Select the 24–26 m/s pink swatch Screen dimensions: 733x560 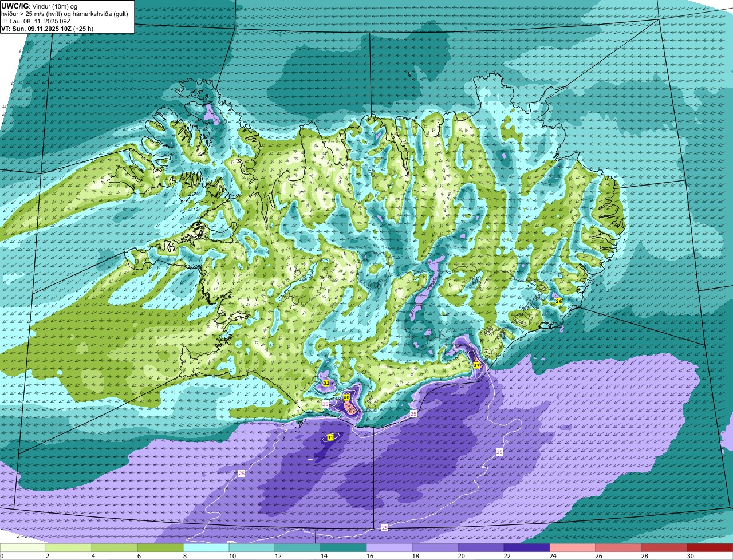pos(573,548)
